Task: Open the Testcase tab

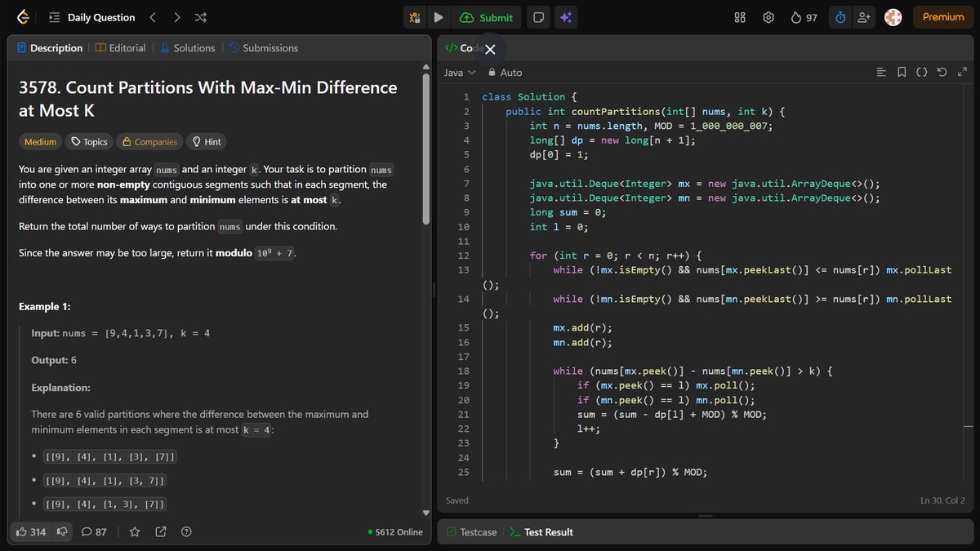Action: (471, 532)
